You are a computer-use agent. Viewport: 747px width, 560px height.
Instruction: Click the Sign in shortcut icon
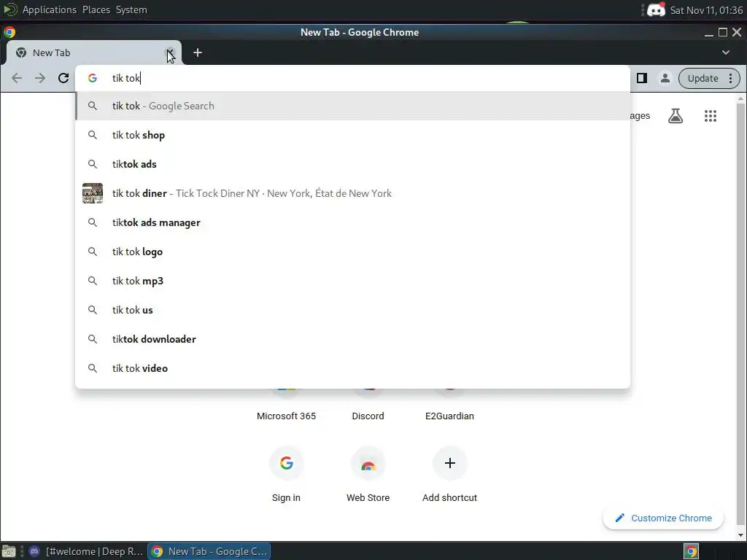point(286,463)
